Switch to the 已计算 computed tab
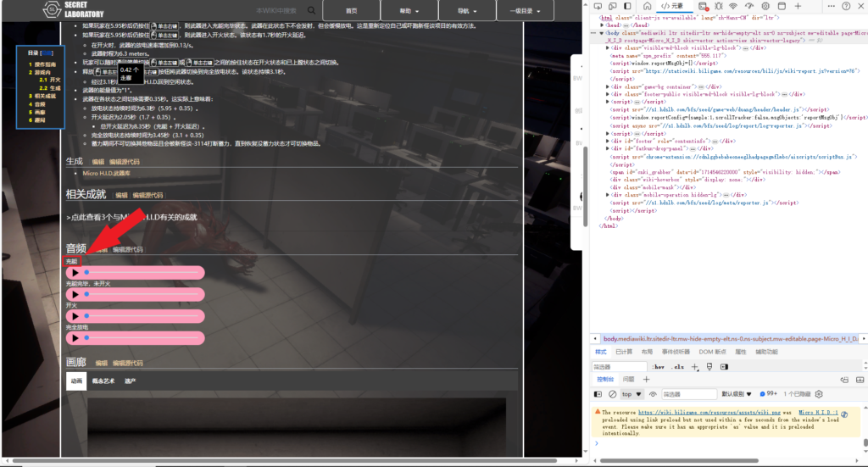 click(624, 352)
